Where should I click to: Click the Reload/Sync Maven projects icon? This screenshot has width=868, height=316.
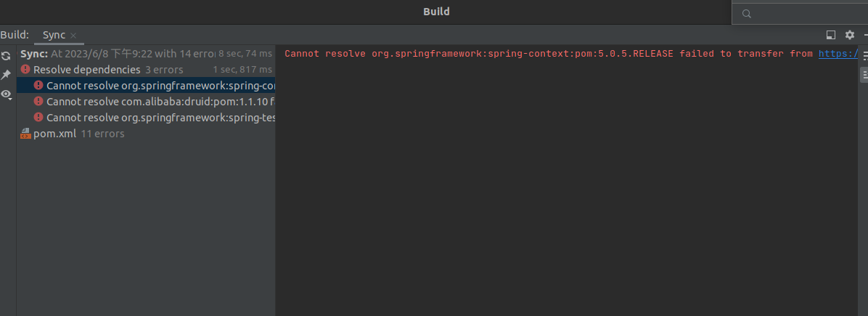tap(6, 56)
